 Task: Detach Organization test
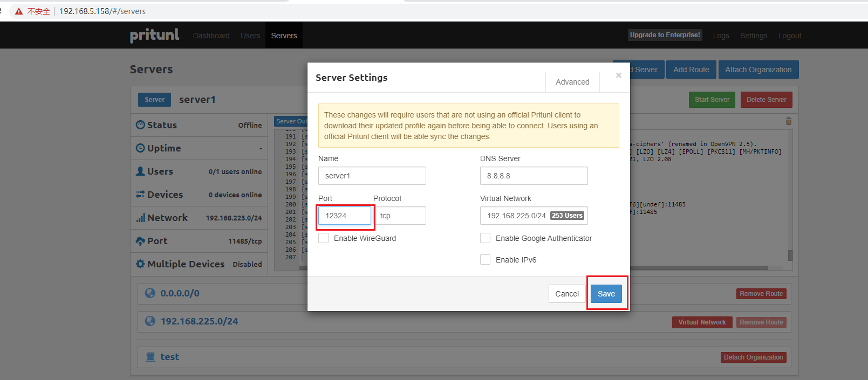(754, 357)
